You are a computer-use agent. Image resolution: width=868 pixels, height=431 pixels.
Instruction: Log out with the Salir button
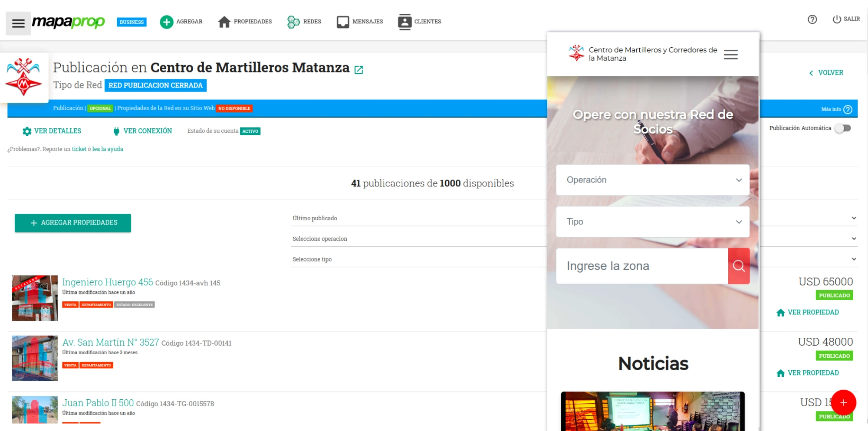click(x=846, y=19)
